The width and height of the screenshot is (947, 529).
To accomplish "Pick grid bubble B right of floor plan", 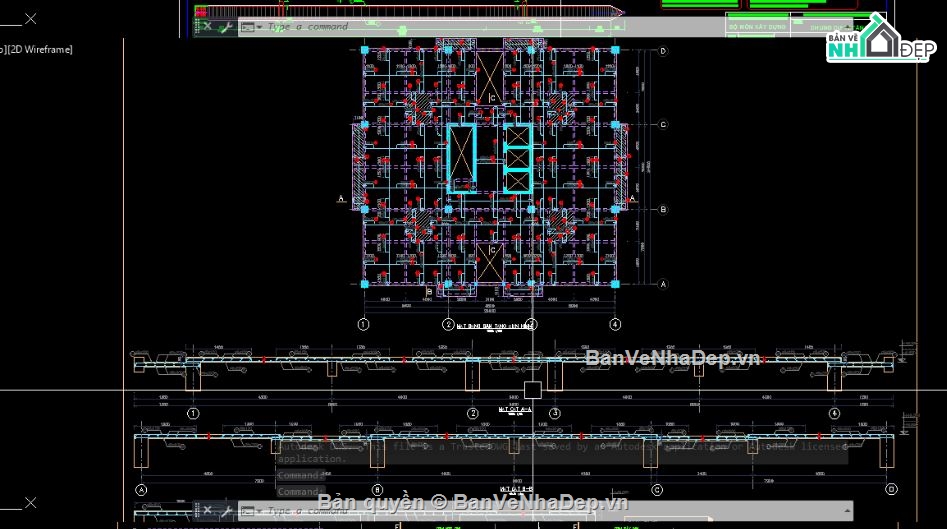I will [x=662, y=209].
